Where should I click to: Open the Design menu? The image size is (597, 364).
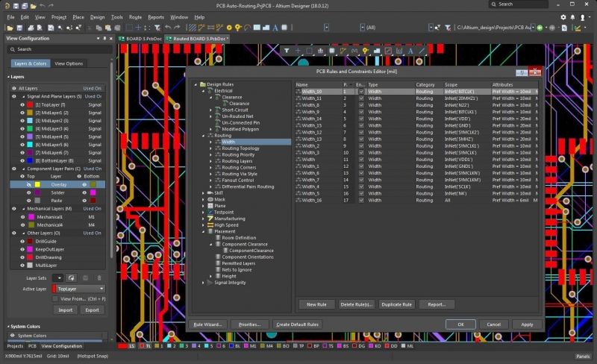[x=97, y=17]
